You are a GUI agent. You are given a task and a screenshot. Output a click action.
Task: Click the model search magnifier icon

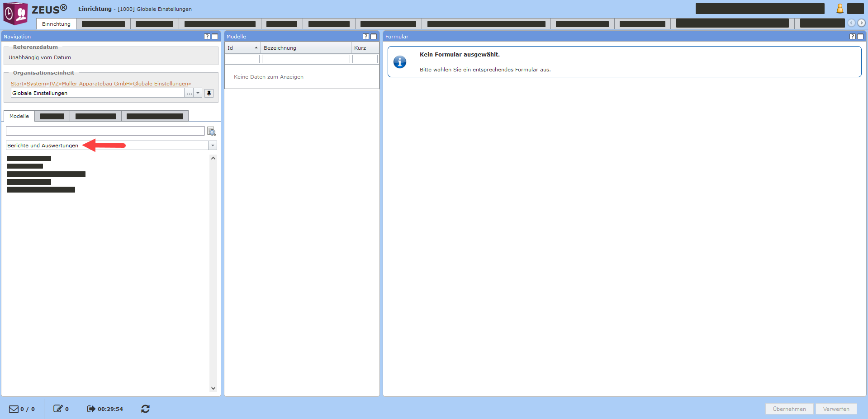tap(211, 132)
